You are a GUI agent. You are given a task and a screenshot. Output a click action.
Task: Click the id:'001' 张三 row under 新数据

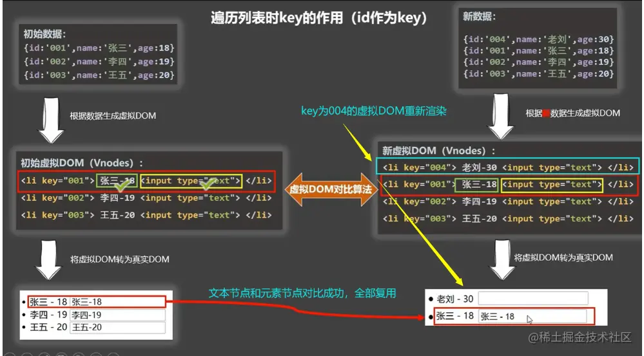point(538,51)
